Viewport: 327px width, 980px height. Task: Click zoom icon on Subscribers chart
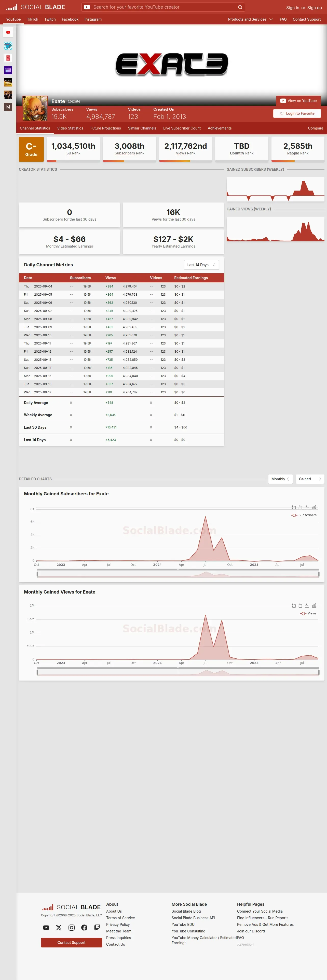[x=293, y=508]
